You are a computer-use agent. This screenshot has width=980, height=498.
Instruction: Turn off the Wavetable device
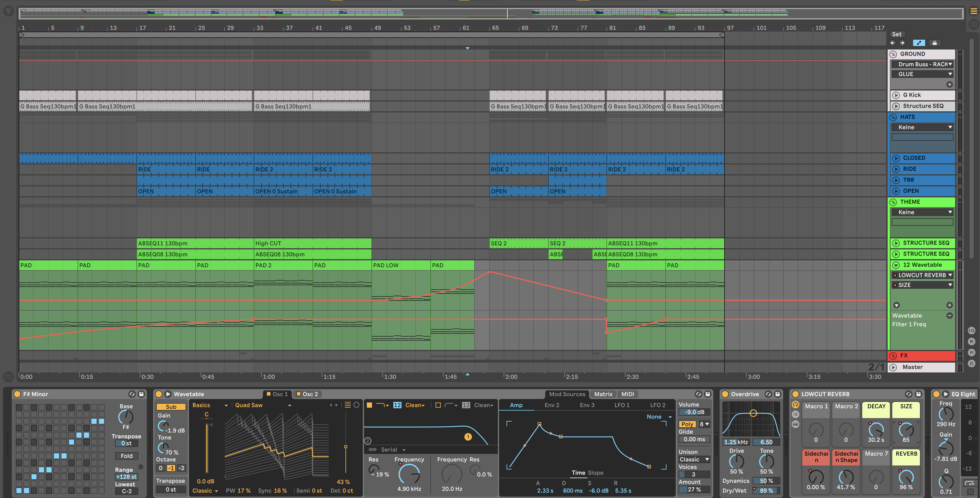159,394
